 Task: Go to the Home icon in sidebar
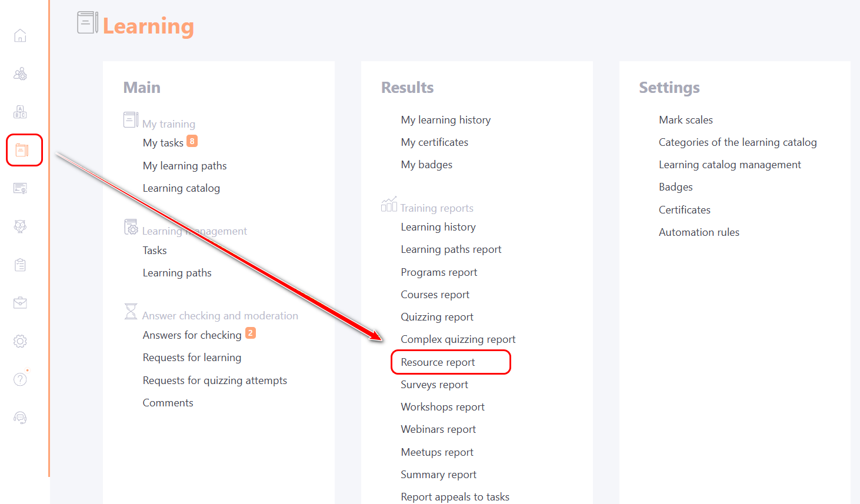pos(20,36)
